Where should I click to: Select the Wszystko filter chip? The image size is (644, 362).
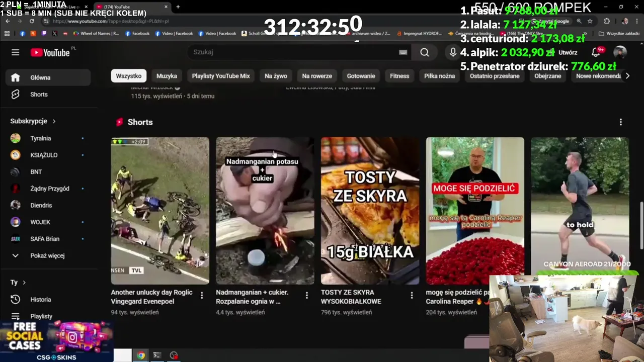pyautogui.click(x=129, y=76)
